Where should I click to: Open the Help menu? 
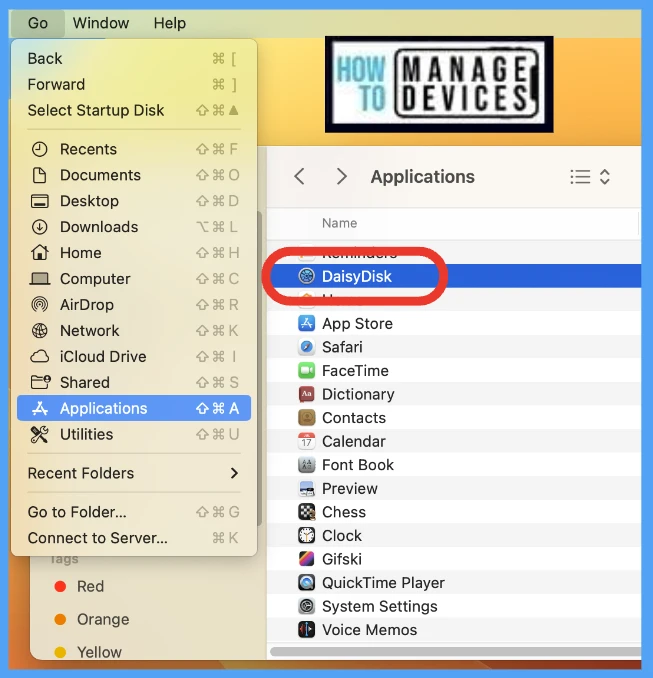pos(170,23)
